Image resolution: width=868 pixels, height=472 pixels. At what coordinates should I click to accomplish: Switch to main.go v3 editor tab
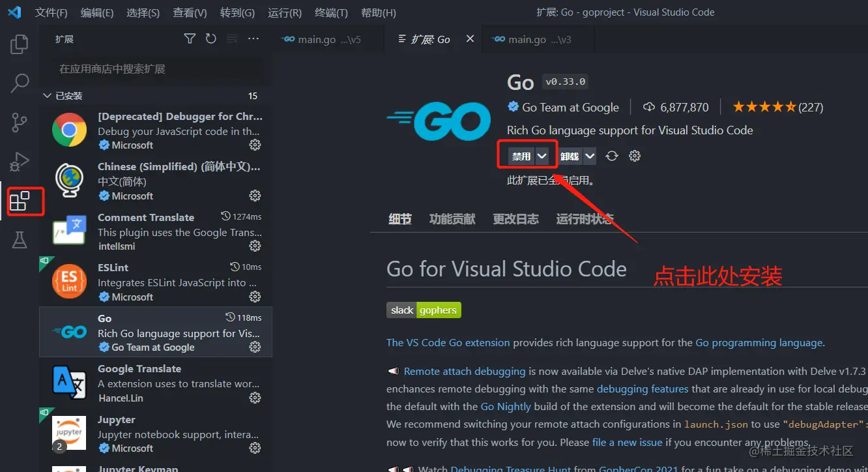coord(539,39)
